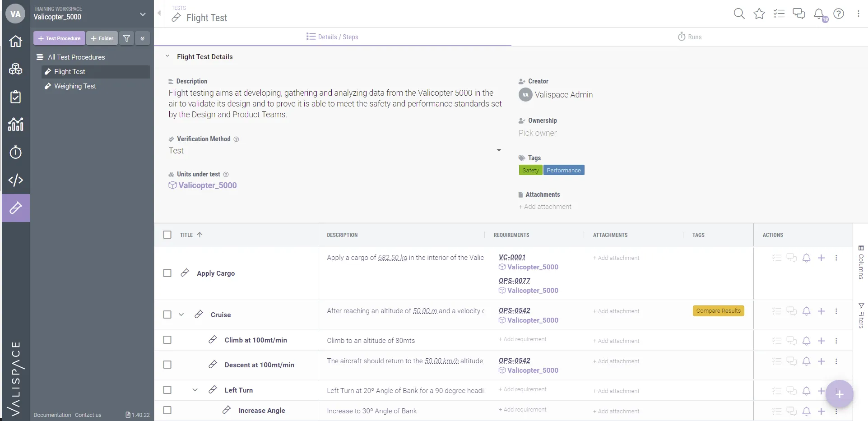Click the plus icon in the Apply Cargo row

[821, 258]
